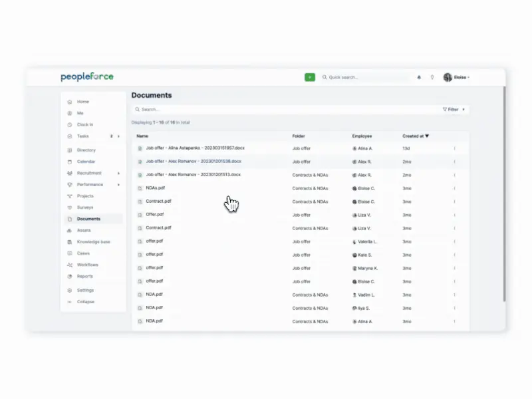Click the Workflows sidebar icon
The height and width of the screenshot is (399, 532).
pos(70,265)
